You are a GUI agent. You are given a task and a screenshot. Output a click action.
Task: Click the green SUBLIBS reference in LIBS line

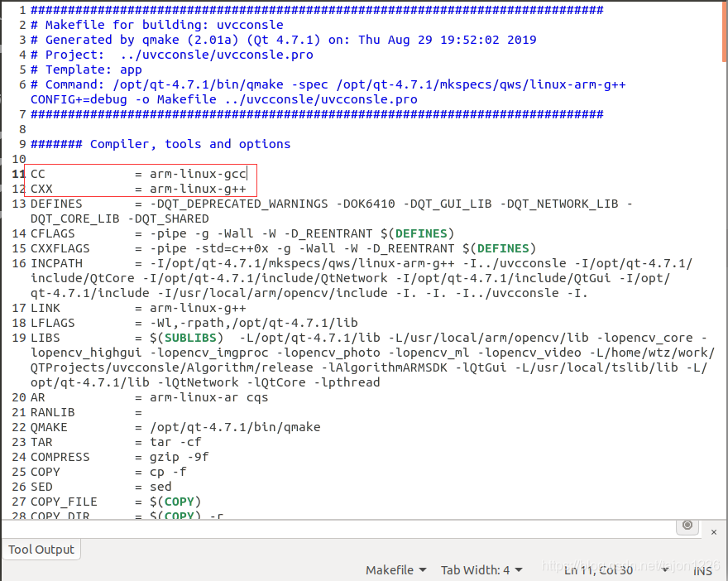pos(190,338)
